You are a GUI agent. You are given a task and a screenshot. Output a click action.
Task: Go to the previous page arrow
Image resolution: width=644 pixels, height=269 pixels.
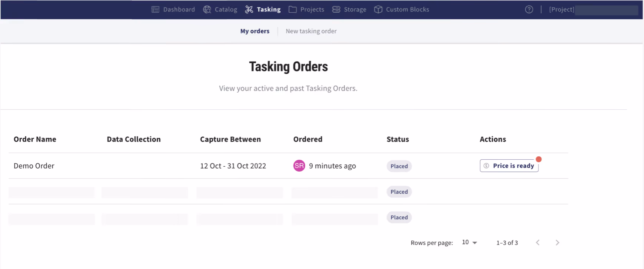click(538, 243)
